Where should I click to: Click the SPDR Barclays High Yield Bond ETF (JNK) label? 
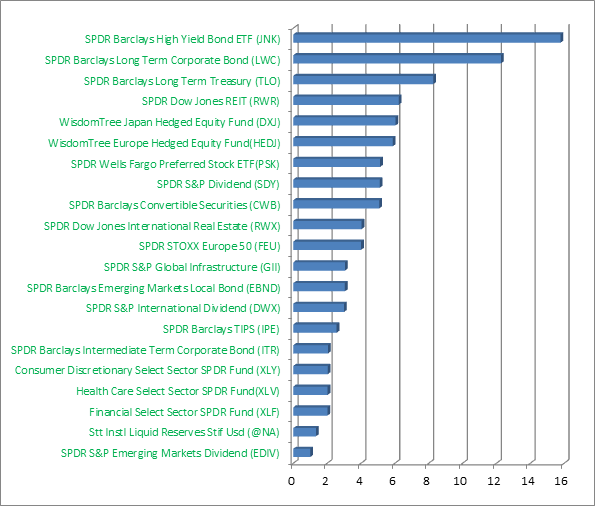coord(183,39)
